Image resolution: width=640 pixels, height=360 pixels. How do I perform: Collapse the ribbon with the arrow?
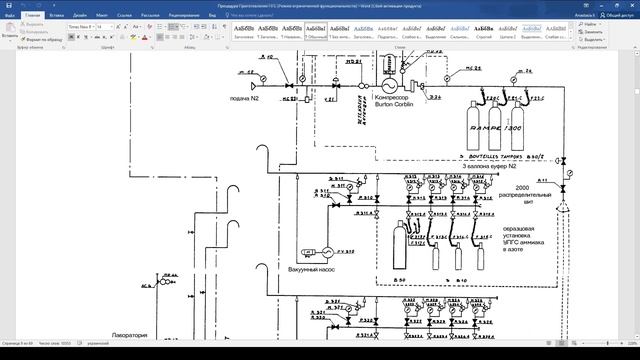click(x=636, y=47)
